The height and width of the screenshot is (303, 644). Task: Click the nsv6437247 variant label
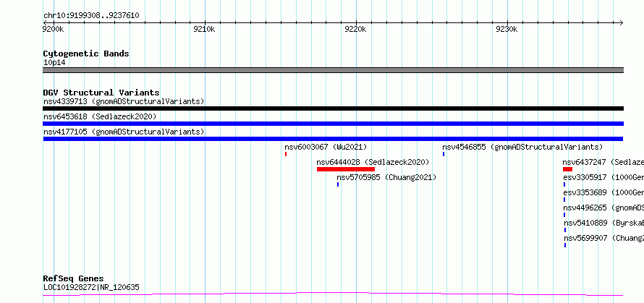603,162
